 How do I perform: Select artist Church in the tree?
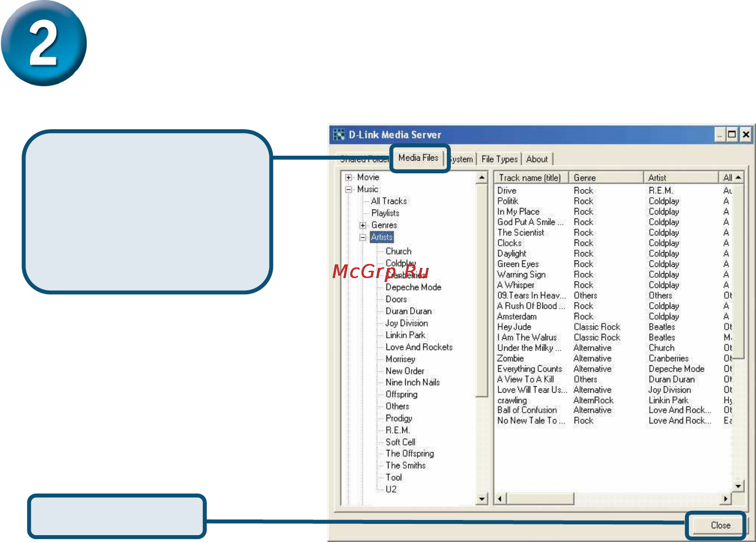(398, 251)
